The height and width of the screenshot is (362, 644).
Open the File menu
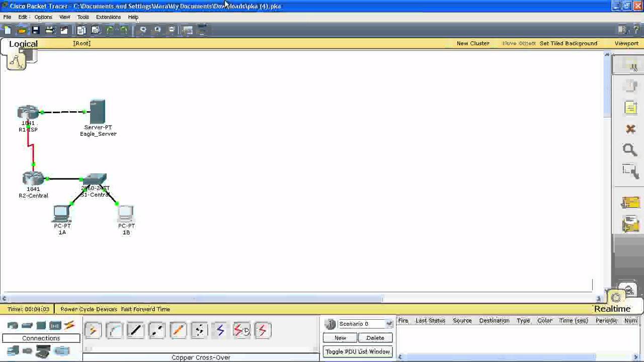tap(7, 17)
